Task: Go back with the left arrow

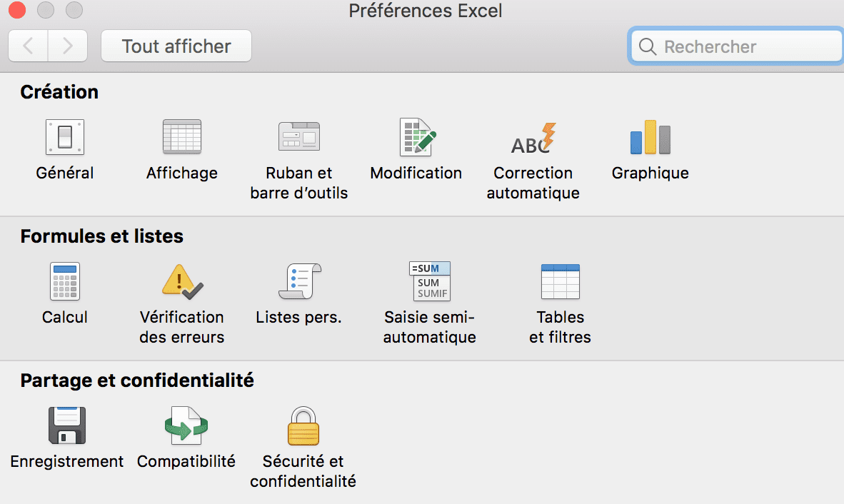Action: [x=29, y=46]
